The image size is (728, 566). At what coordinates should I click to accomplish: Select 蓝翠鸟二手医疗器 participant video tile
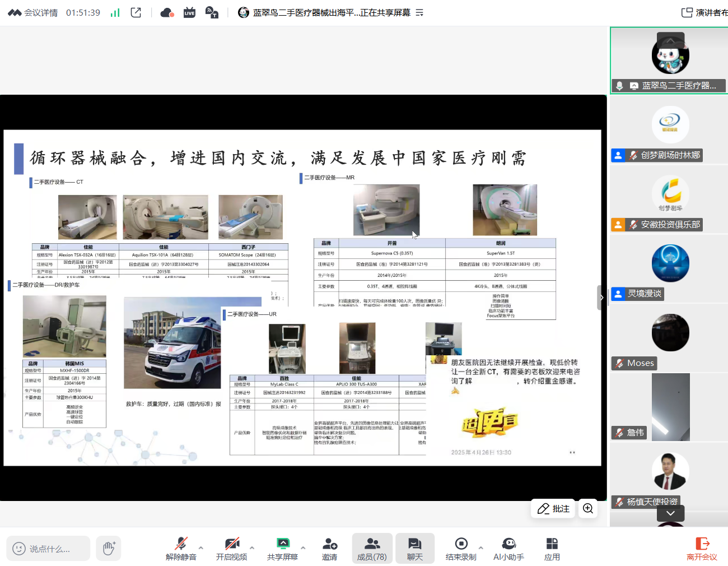click(669, 61)
